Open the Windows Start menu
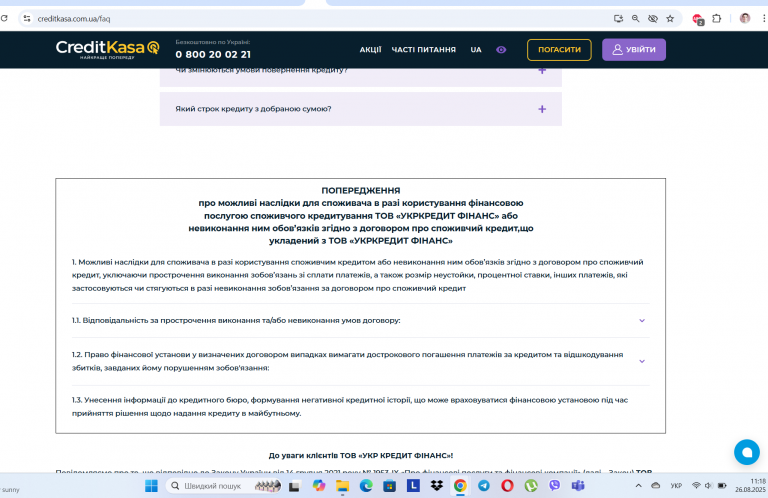The width and height of the screenshot is (768, 498). click(x=151, y=486)
